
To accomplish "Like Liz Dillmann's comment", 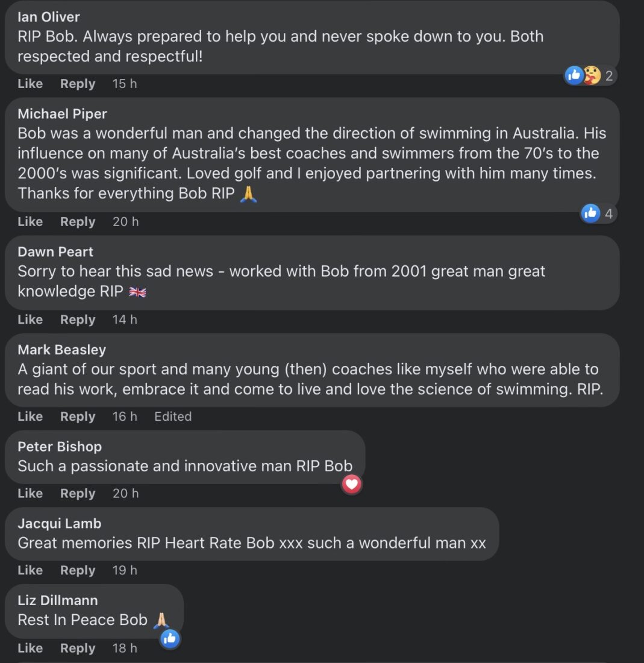I will pyautogui.click(x=30, y=648).
